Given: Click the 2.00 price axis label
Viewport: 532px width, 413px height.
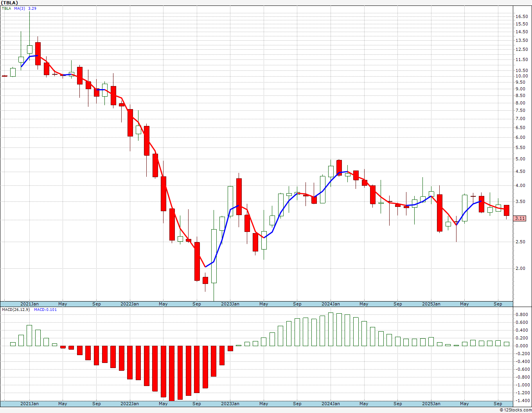Looking at the screenshot, I should tap(521, 268).
